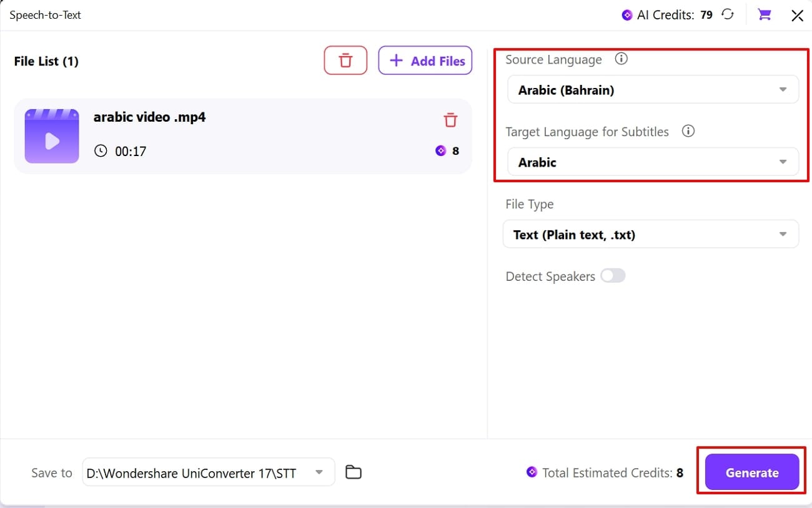This screenshot has width=812, height=508.
Task: Remove arabic video .mp4 with its trash icon
Action: click(450, 120)
